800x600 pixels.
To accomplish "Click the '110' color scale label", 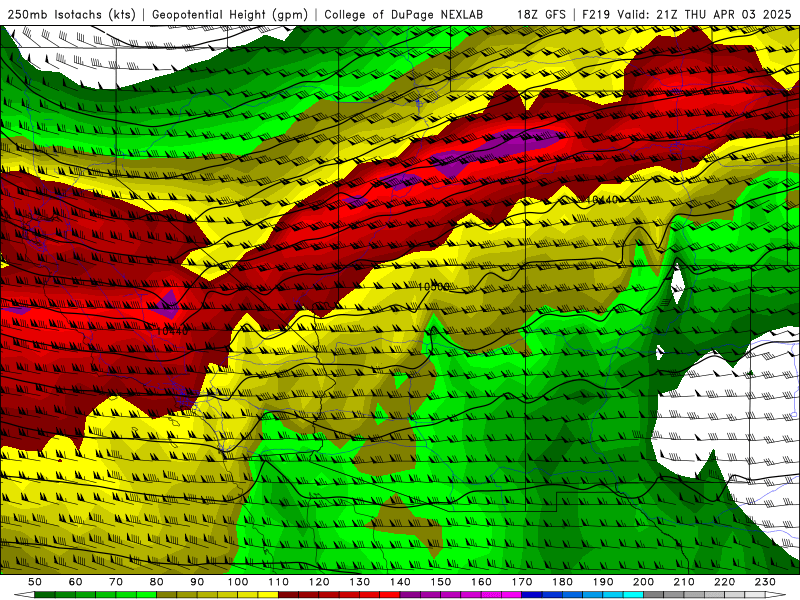I will point(279,582).
